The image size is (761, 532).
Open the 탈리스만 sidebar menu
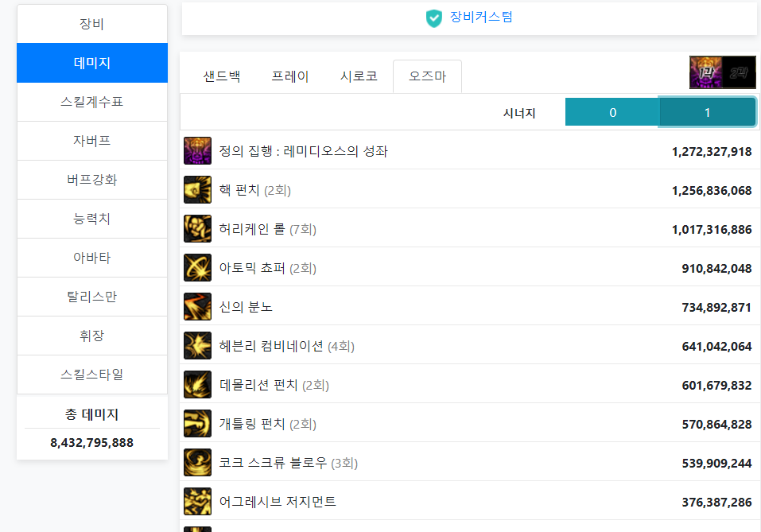[92, 297]
